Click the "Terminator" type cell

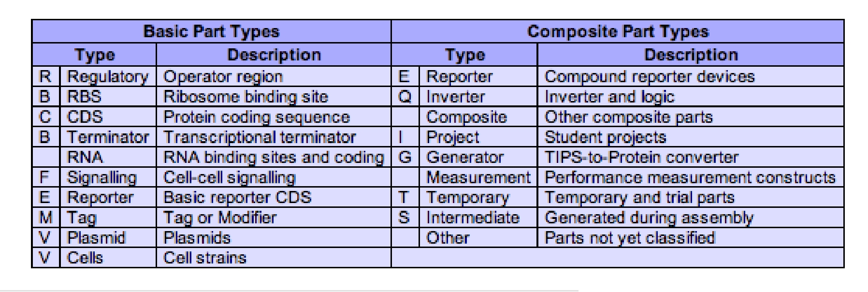click(x=107, y=137)
